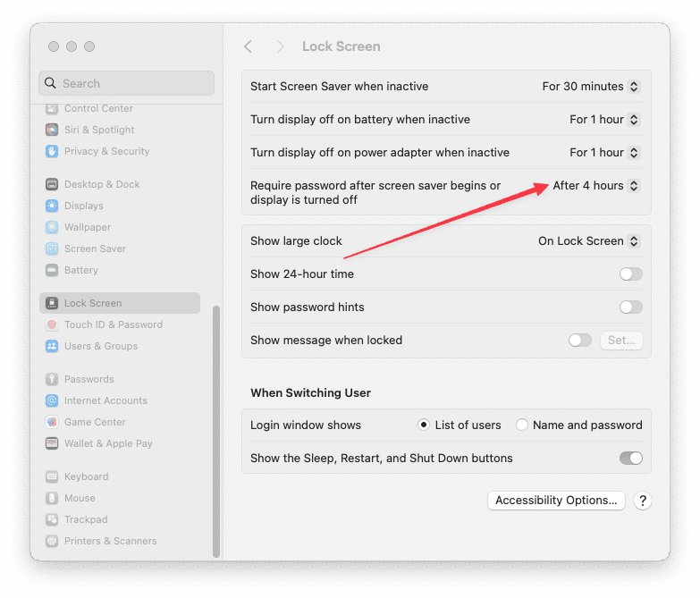Viewport: 700px width, 598px height.
Task: Click the Game Center icon
Action: pos(52,422)
